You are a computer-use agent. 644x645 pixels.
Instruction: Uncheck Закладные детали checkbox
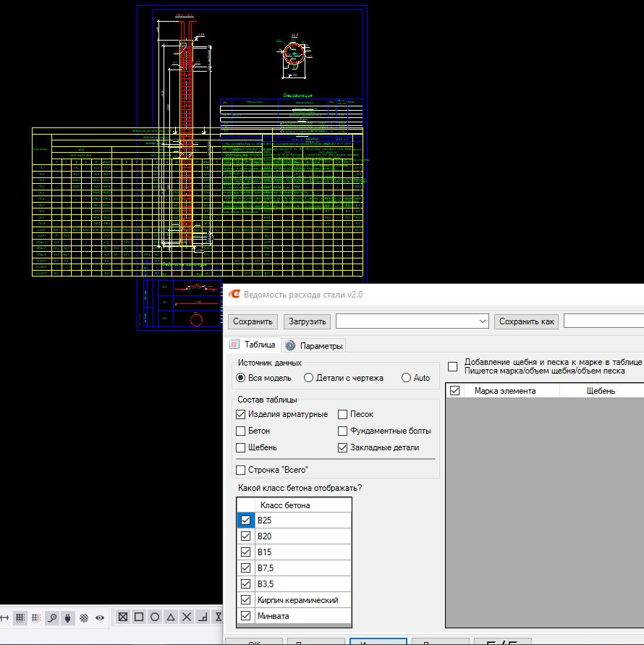coord(343,447)
